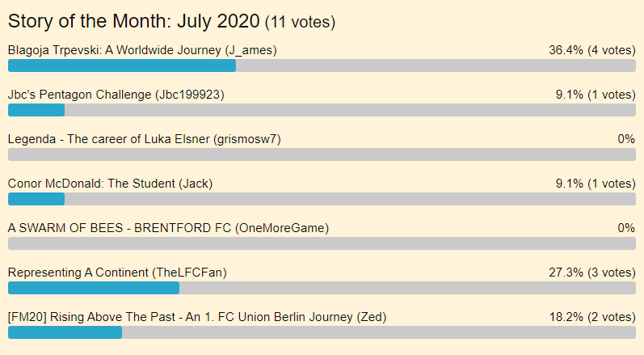This screenshot has height=355, width=644.
Task: Click the empty bar under Legenda entry
Action: [x=322, y=154]
